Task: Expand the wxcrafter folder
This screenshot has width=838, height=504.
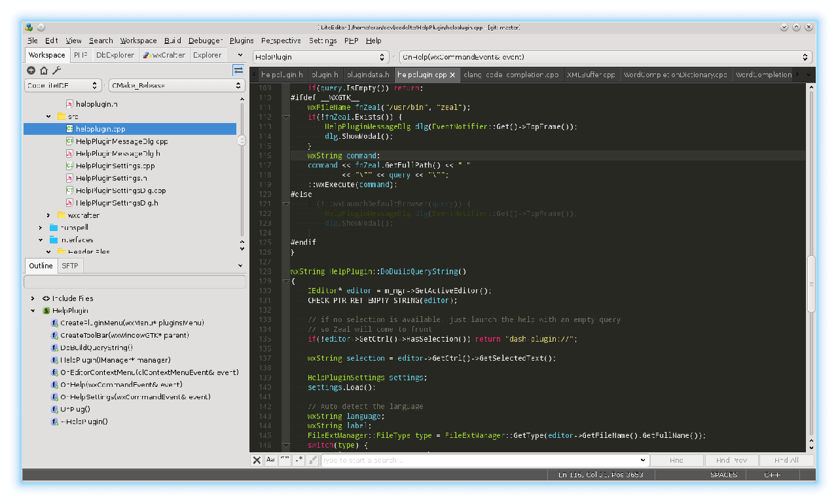Action: (48, 215)
